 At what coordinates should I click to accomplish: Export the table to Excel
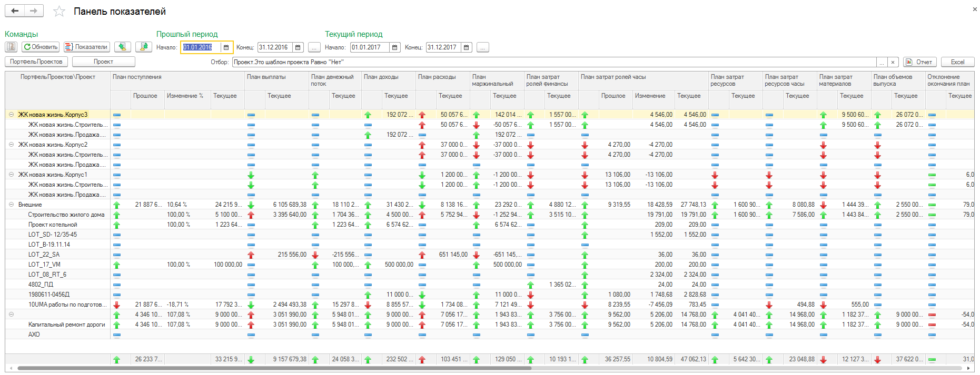point(958,62)
